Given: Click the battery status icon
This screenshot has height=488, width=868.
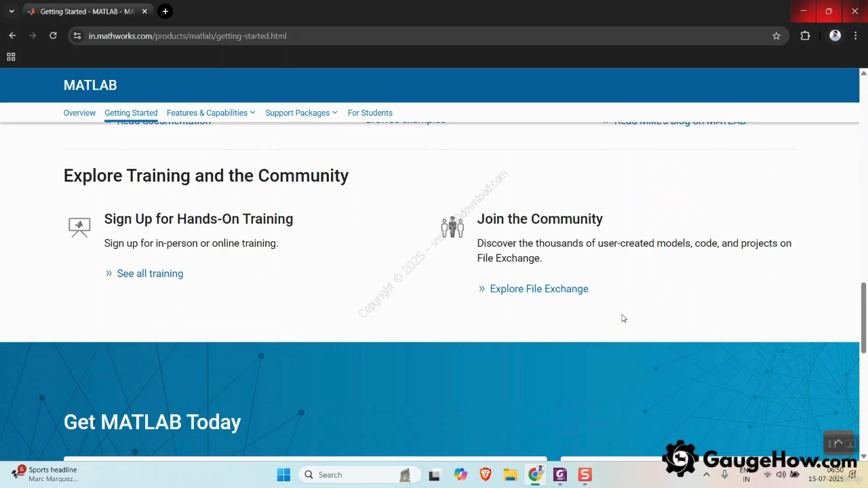Looking at the screenshot, I should [x=795, y=475].
